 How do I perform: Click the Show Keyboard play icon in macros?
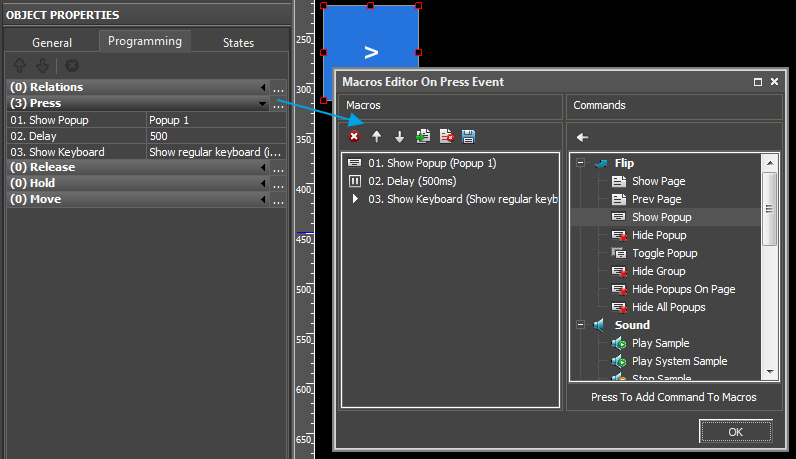point(355,199)
